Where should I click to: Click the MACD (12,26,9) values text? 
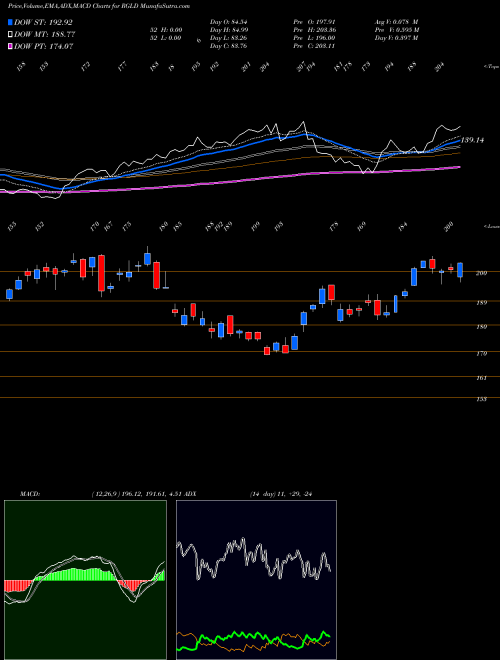point(136,494)
